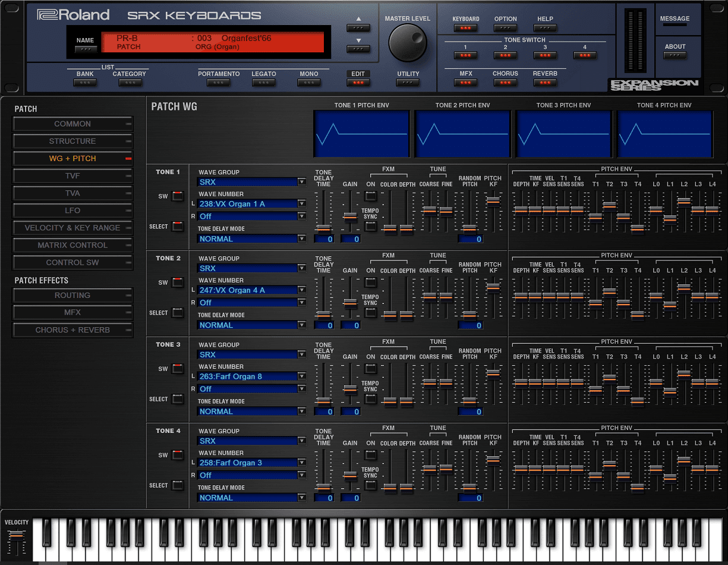Open the 258:Farf Organ 3 wave dropdown

coord(252,463)
